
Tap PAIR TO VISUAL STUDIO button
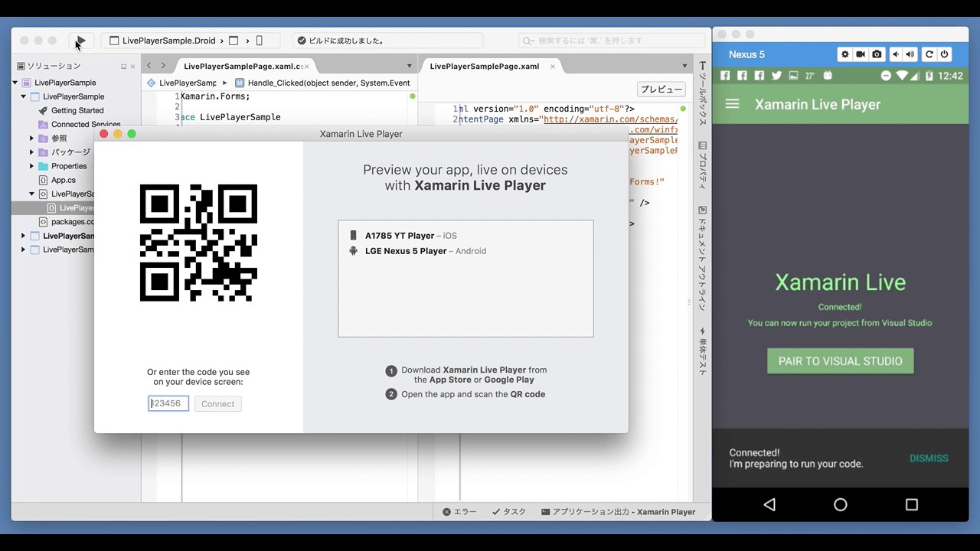click(x=841, y=361)
